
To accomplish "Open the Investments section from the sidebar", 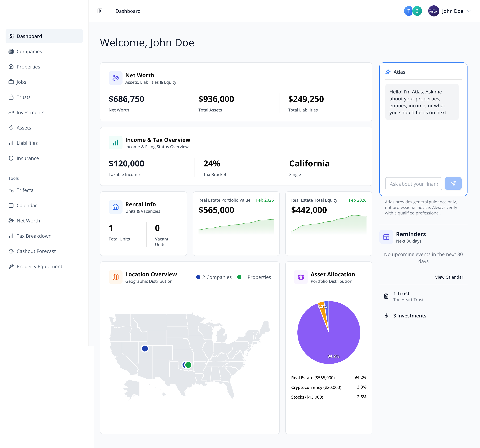I will tap(30, 112).
